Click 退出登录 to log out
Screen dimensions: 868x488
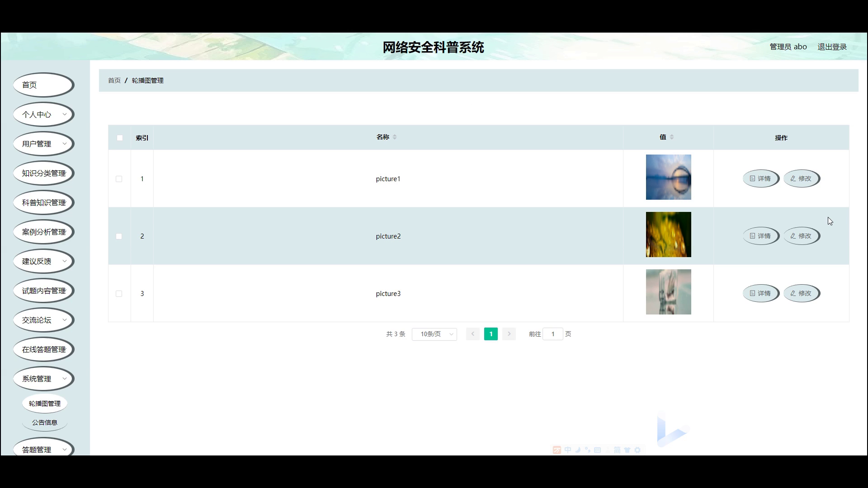832,47
